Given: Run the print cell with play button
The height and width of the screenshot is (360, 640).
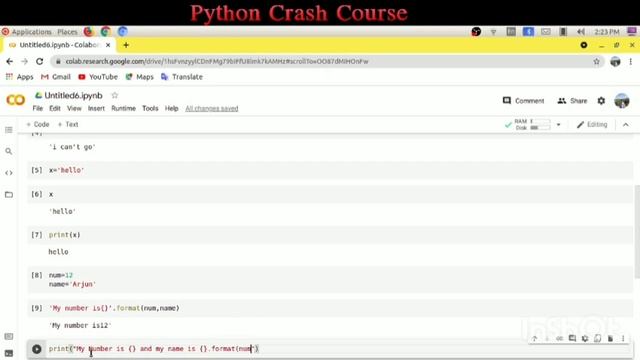Looking at the screenshot, I should click(x=36, y=349).
